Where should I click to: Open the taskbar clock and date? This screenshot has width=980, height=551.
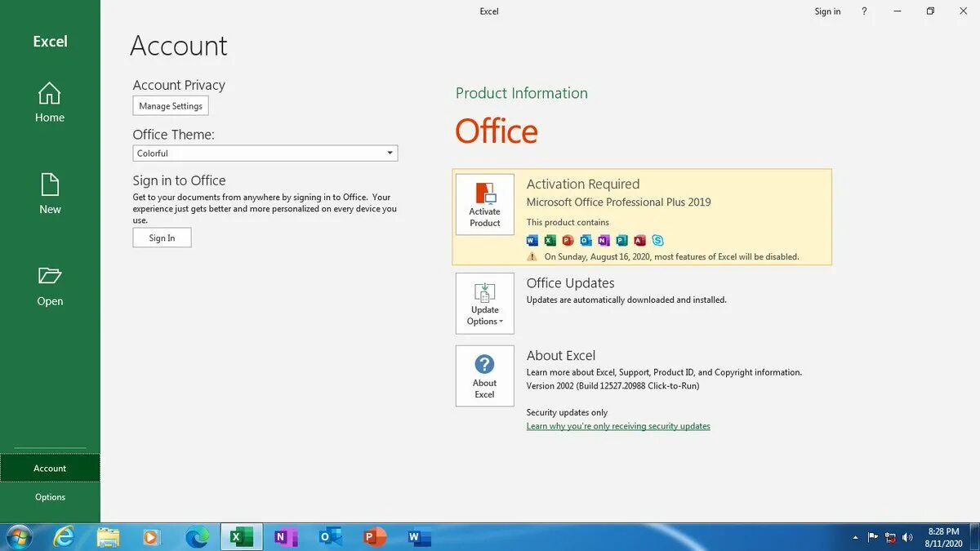[x=943, y=537]
